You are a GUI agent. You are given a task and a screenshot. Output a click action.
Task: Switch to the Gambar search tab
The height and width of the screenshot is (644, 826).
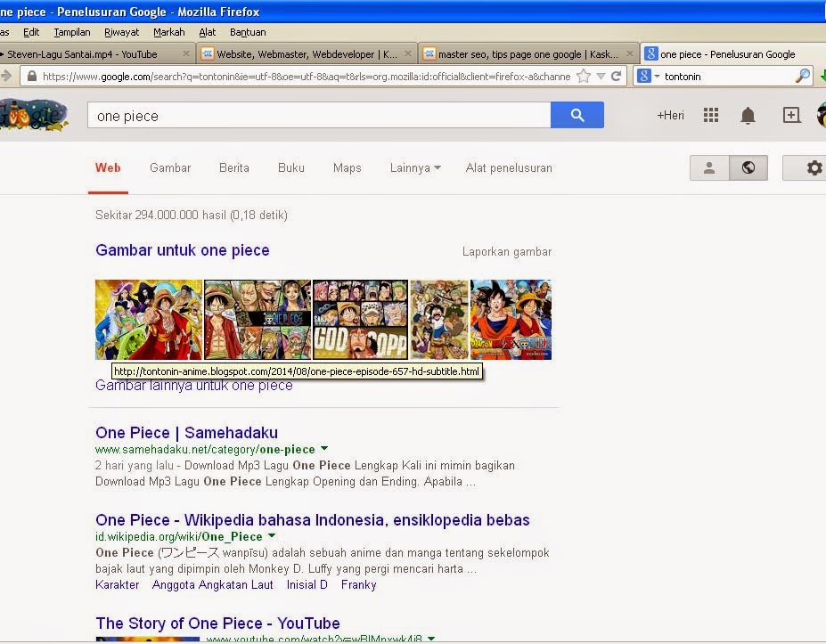[x=169, y=167]
